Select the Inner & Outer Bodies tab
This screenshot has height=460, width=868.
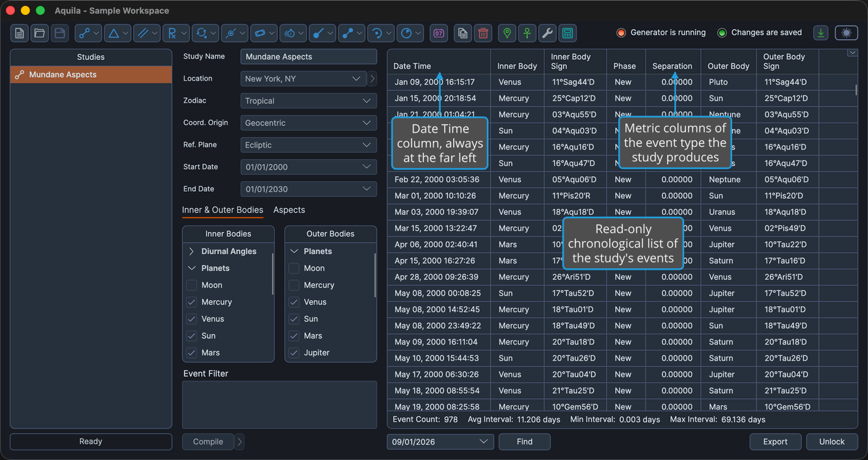(x=222, y=210)
